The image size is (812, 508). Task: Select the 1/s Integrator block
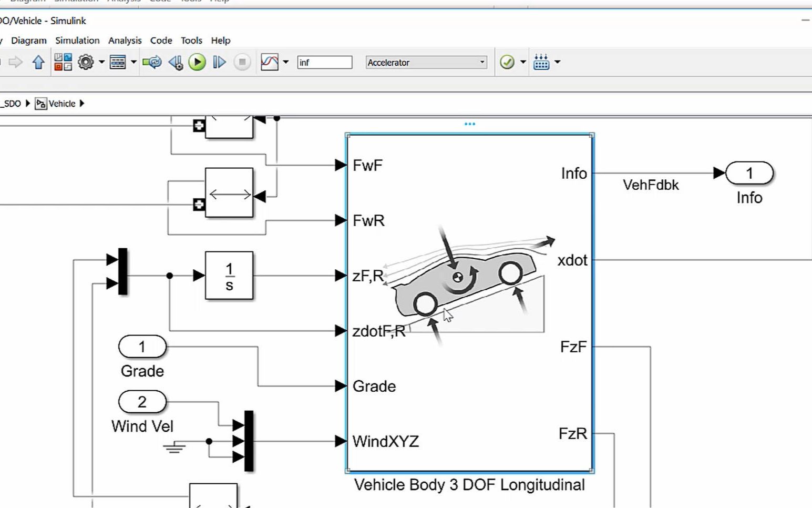[229, 276]
